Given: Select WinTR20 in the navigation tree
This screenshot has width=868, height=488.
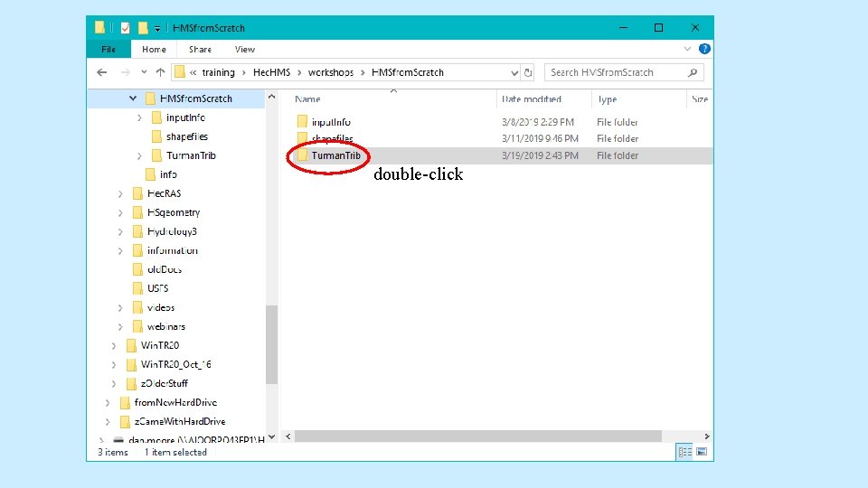Looking at the screenshot, I should [159, 345].
